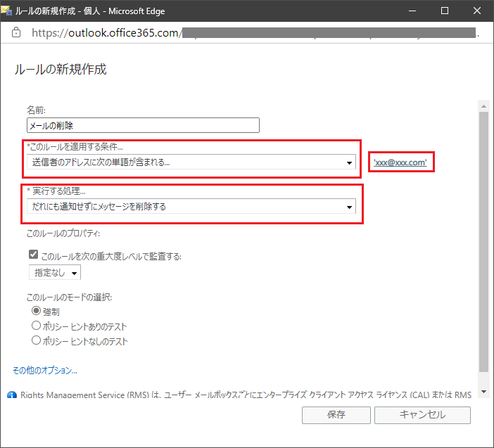Click the キャンセル button

pyautogui.click(x=422, y=415)
